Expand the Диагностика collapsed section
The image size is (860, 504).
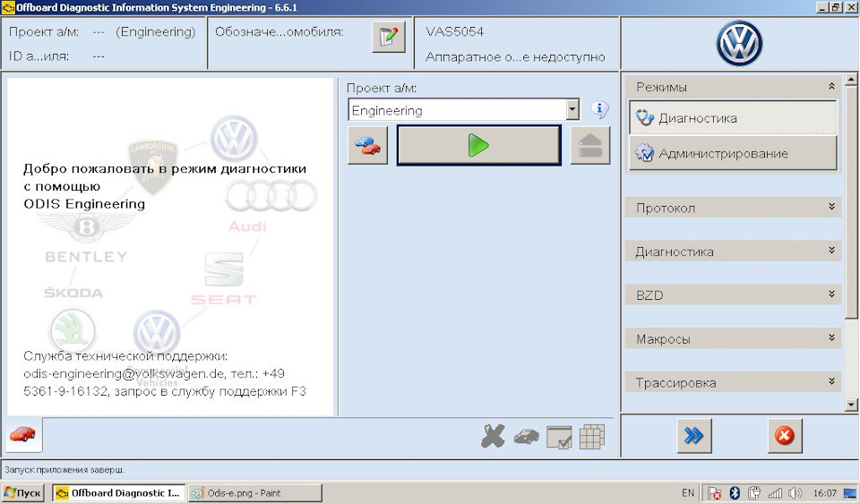733,252
